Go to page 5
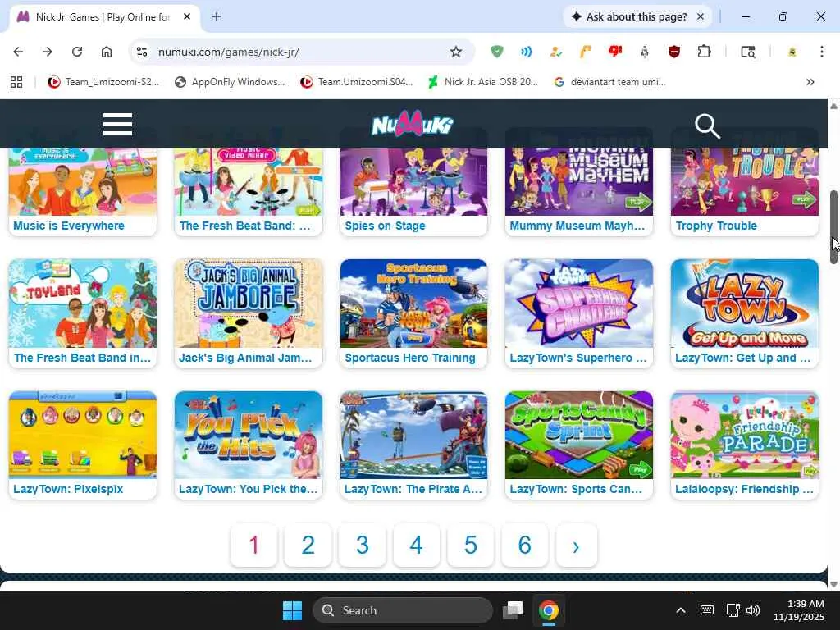This screenshot has height=630, width=840. (x=470, y=546)
